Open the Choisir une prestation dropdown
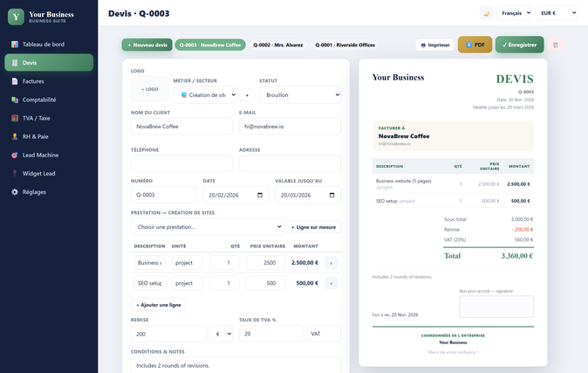 (207, 227)
